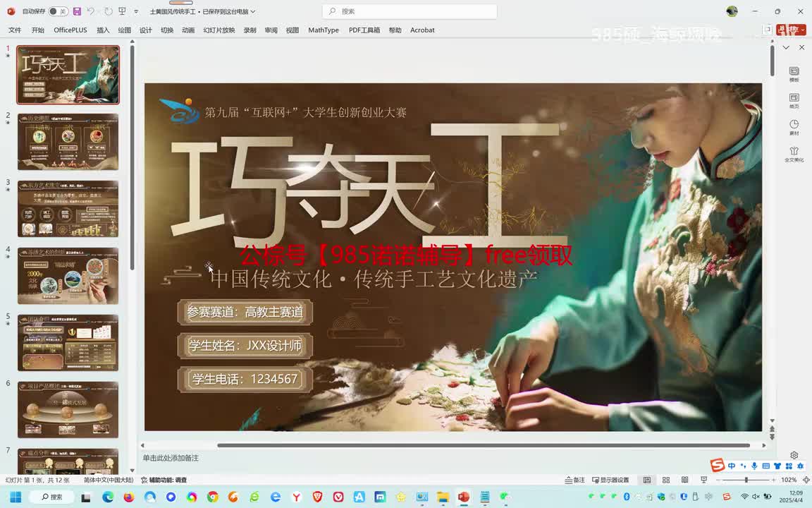Viewport: 812px width, 508px height.
Task: Click the Sogou input method S icon
Action: pyautogui.click(x=718, y=465)
